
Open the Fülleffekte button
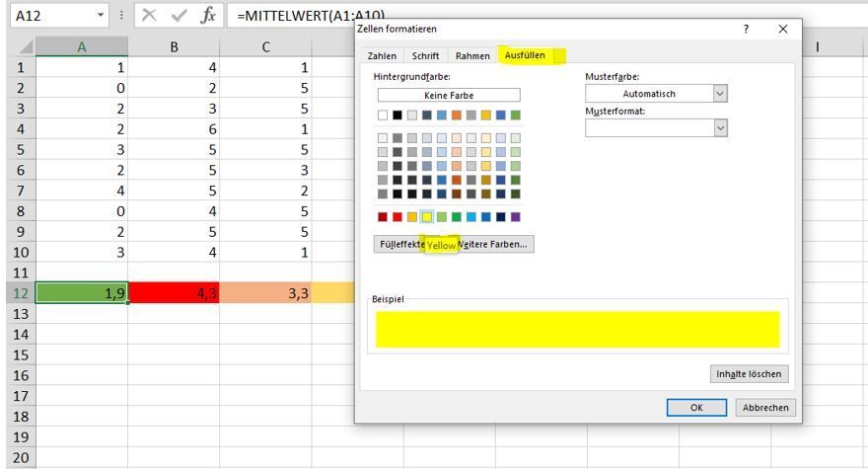click(x=402, y=244)
